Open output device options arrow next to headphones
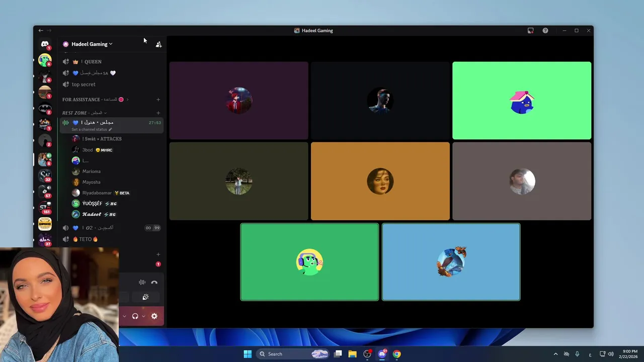Viewport: 644px width, 362px height. pyautogui.click(x=143, y=316)
